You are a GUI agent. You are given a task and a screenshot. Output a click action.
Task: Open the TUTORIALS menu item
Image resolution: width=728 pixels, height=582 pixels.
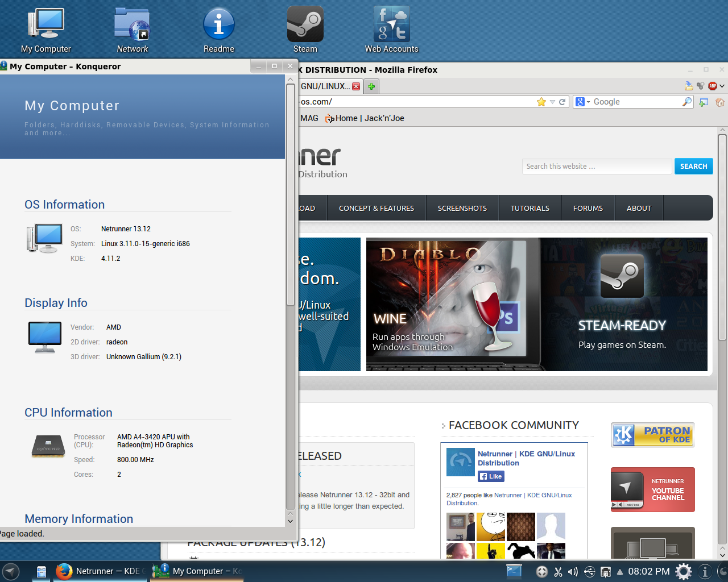(530, 209)
